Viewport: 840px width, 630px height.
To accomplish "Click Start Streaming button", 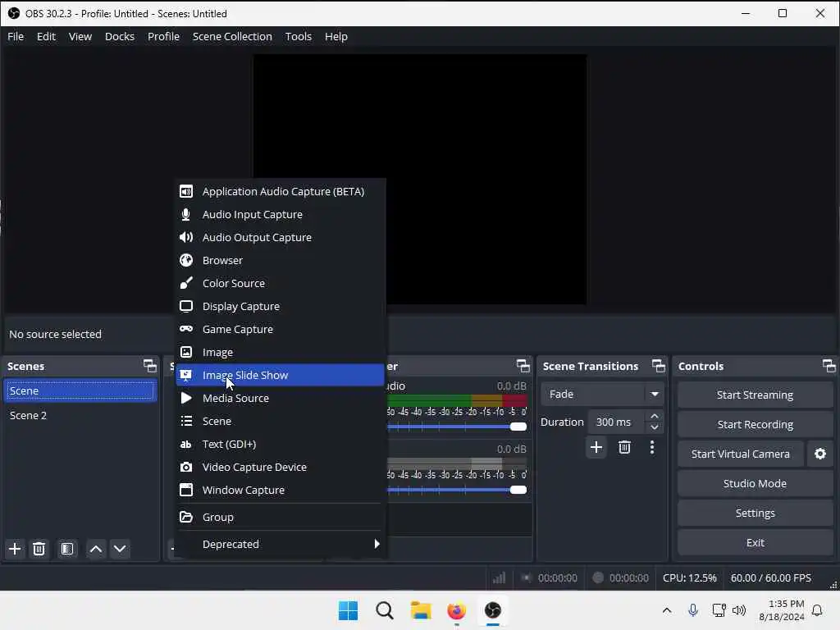I will [755, 395].
